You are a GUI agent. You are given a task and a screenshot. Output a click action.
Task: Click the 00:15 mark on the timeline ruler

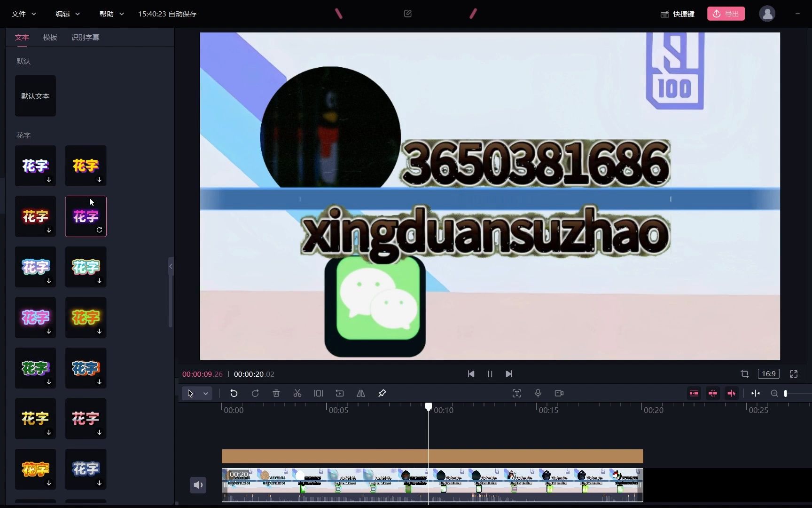pos(548,410)
